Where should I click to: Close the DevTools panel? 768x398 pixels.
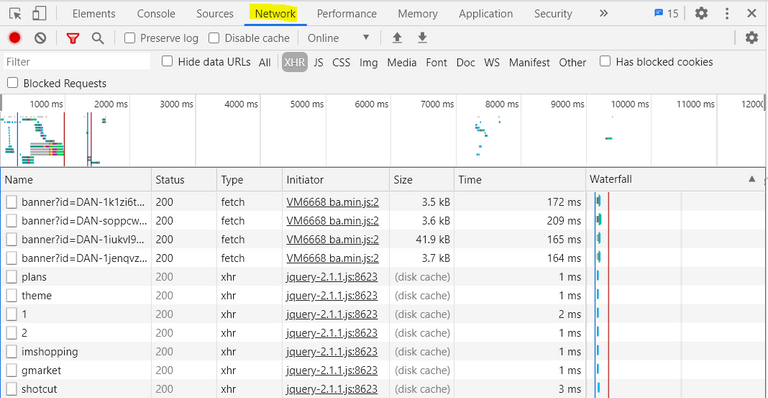[x=752, y=13]
